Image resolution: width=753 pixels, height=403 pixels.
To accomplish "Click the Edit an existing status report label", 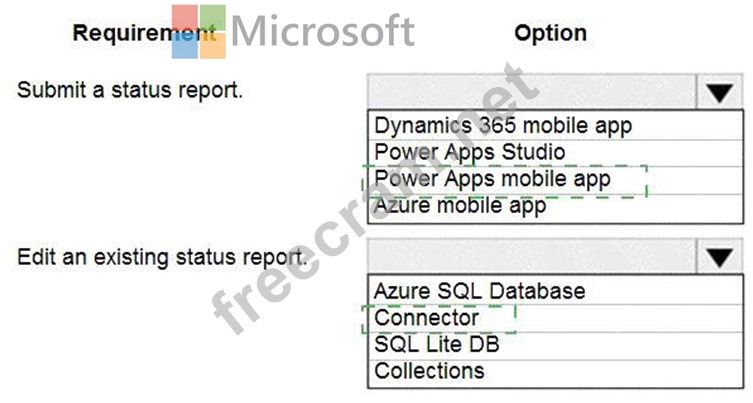I will coord(162,257).
